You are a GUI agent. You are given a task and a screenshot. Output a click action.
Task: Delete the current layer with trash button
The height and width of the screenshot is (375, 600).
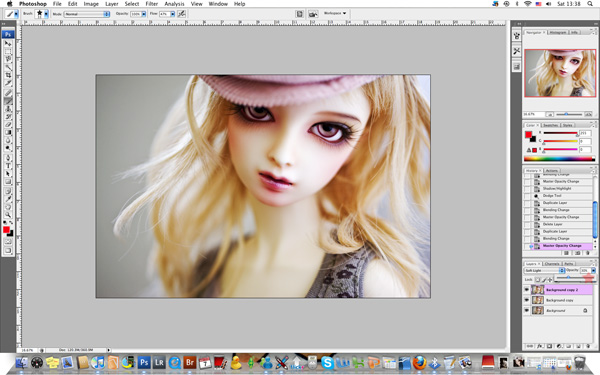coord(588,346)
